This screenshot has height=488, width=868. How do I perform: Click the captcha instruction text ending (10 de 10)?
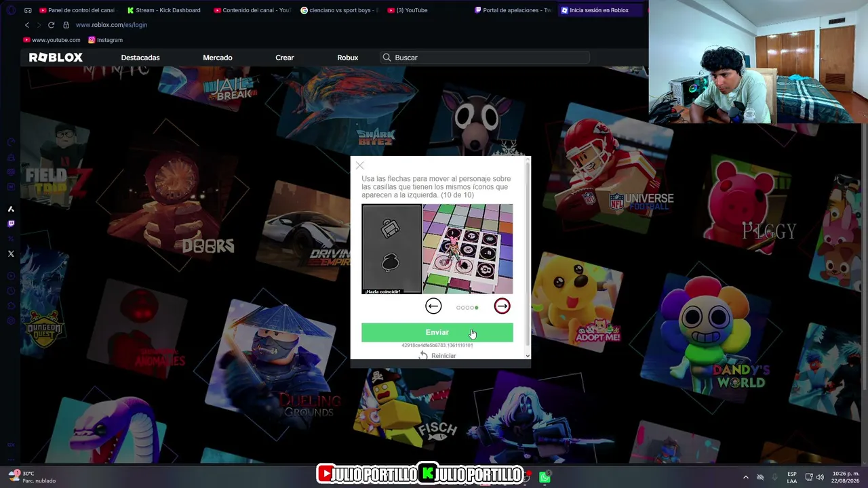(436, 187)
